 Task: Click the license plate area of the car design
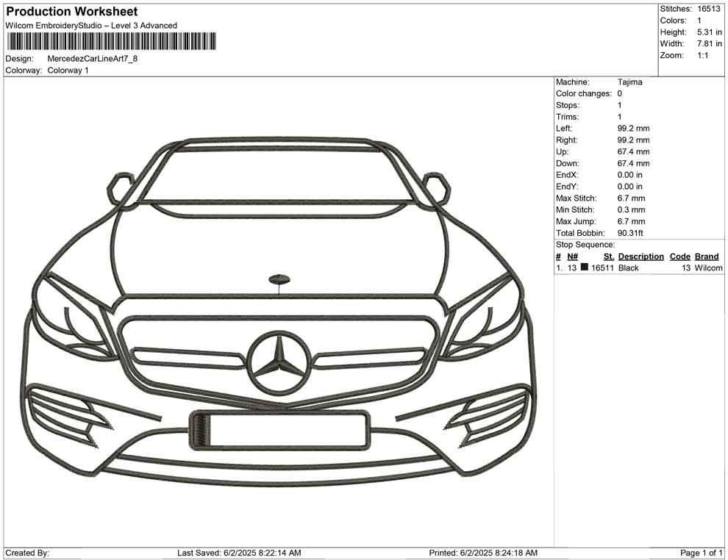coord(279,431)
